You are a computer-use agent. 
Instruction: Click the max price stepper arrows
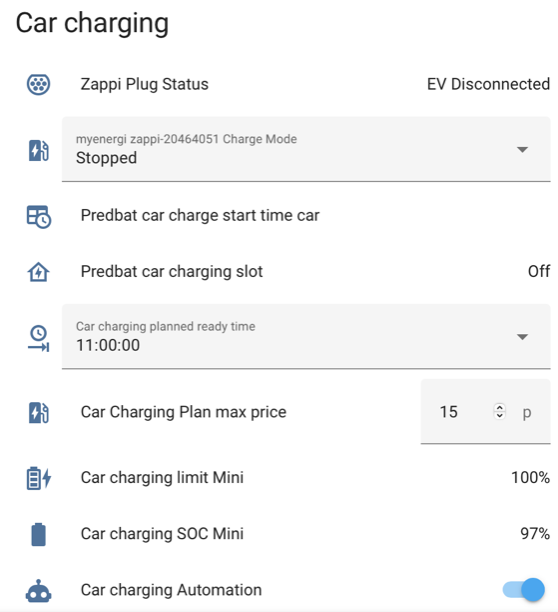point(499,411)
